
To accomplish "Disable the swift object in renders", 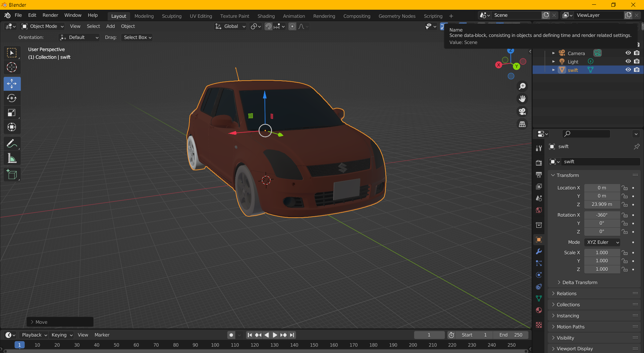I will pos(637,70).
